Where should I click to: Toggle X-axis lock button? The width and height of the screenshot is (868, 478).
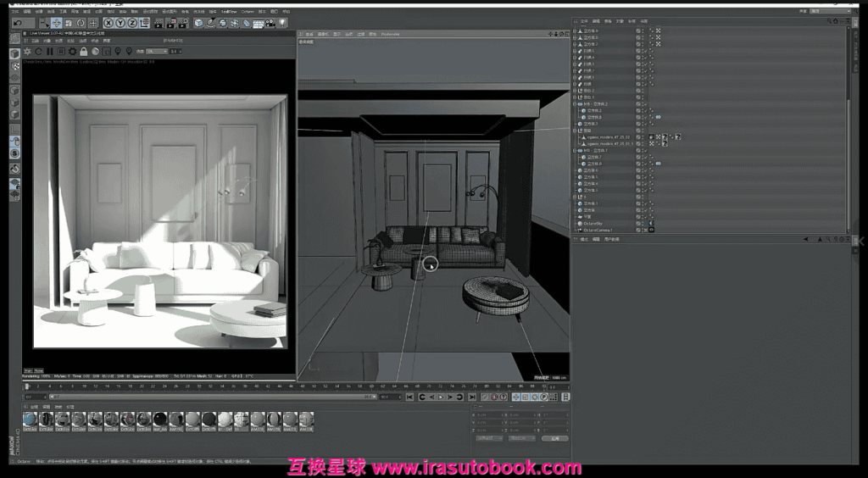108,23
